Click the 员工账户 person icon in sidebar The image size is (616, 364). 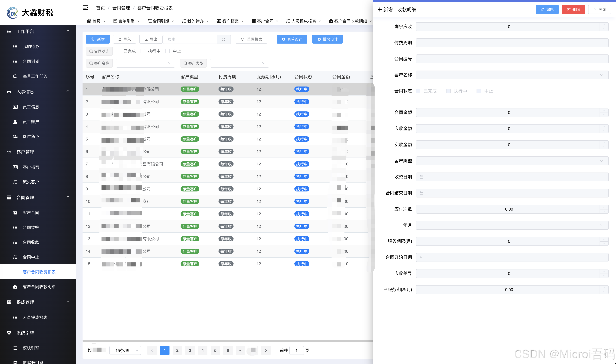pyautogui.click(x=15, y=122)
